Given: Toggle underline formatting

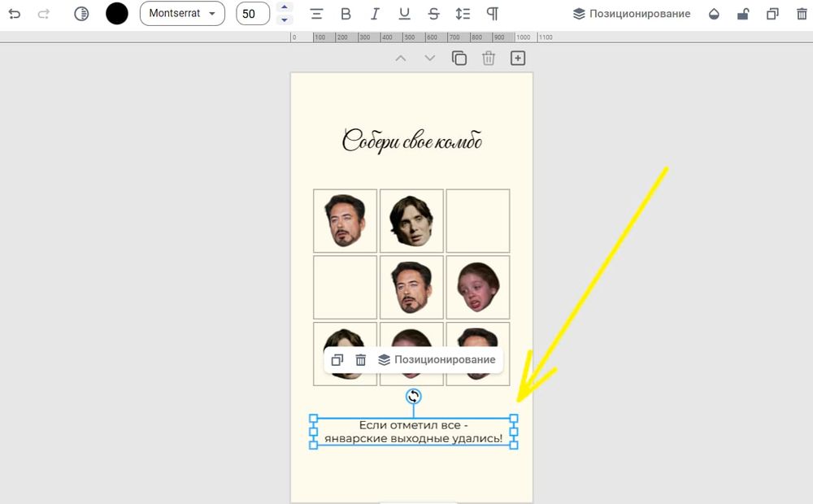Looking at the screenshot, I should tap(404, 14).
